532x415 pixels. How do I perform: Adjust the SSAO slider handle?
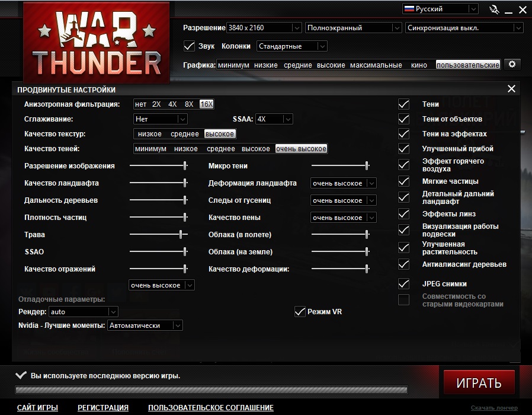tap(185, 251)
